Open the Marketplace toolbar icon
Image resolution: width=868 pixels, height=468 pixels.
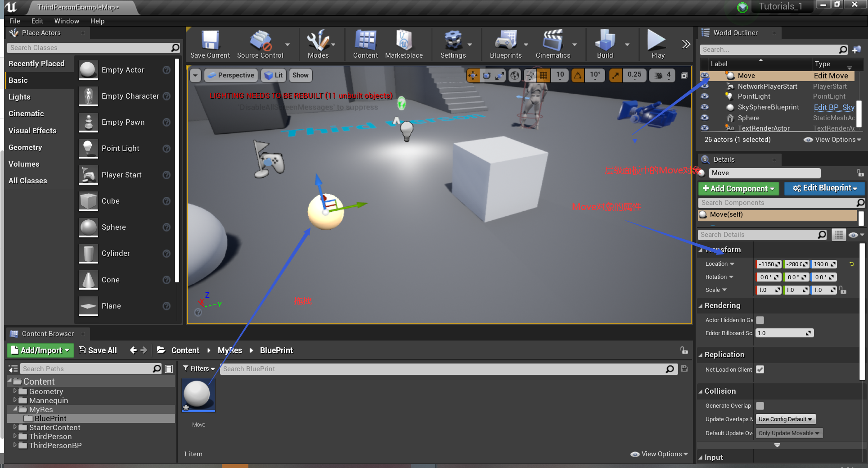point(404,44)
